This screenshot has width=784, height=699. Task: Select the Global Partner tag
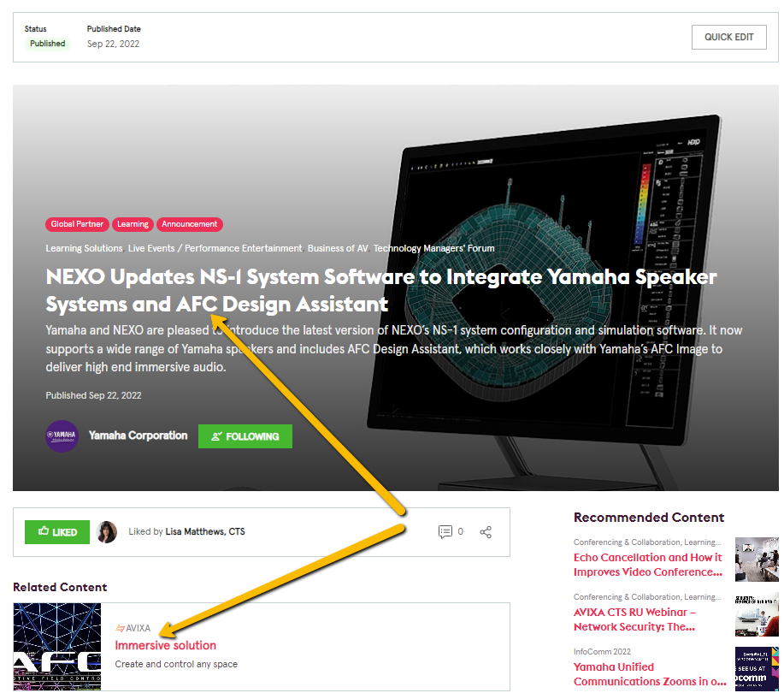click(x=77, y=224)
